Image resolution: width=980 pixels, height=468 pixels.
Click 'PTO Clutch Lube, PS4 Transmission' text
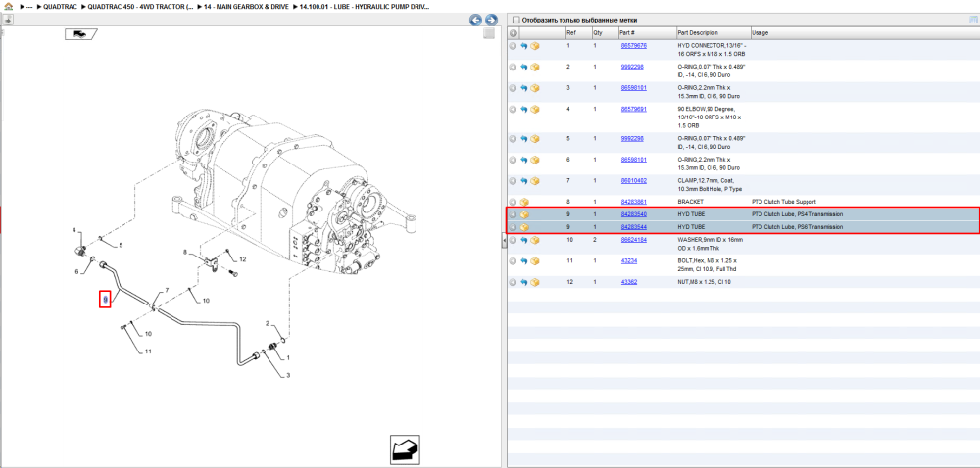click(797, 214)
